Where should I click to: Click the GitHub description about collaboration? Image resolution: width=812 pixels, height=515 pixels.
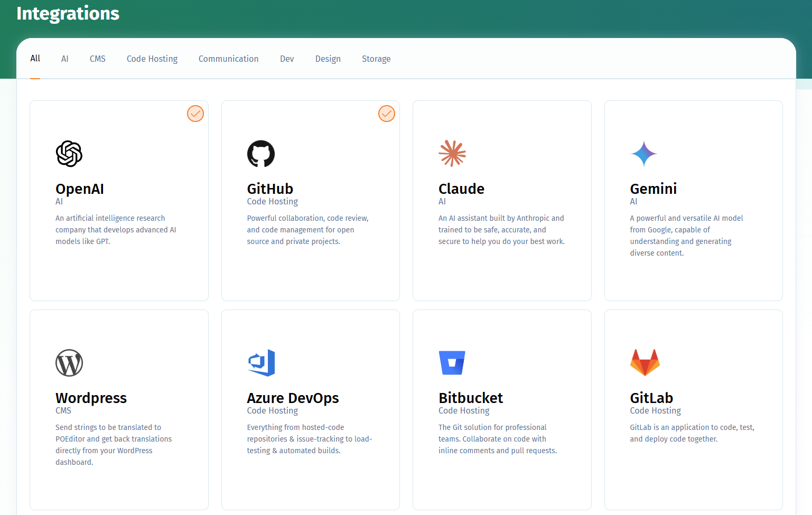point(307,230)
